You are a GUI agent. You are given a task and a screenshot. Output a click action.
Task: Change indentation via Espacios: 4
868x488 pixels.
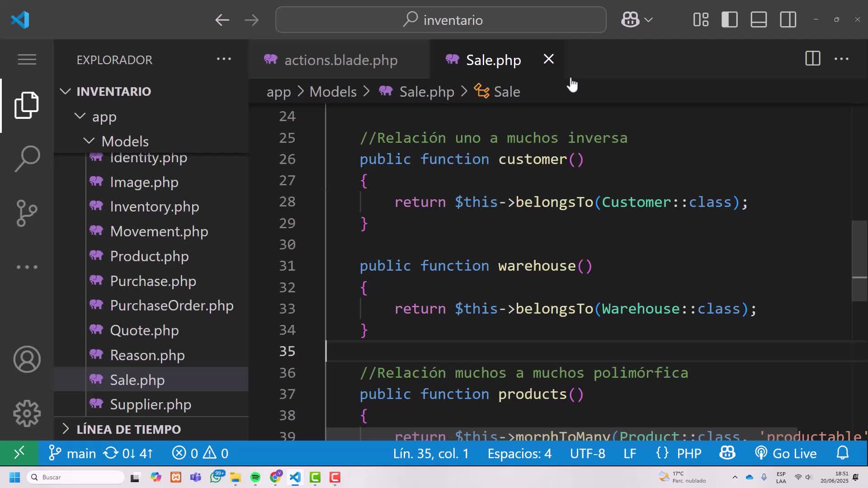pyautogui.click(x=519, y=453)
